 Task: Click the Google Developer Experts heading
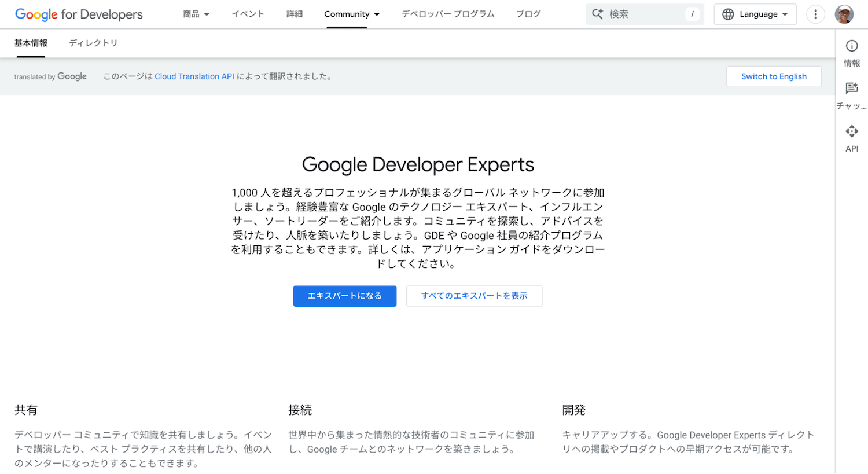tap(418, 165)
